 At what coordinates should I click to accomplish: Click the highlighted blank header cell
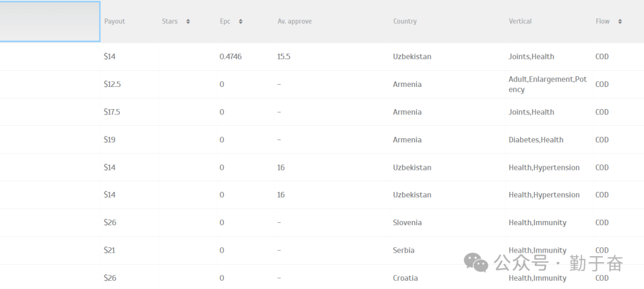(x=49, y=21)
